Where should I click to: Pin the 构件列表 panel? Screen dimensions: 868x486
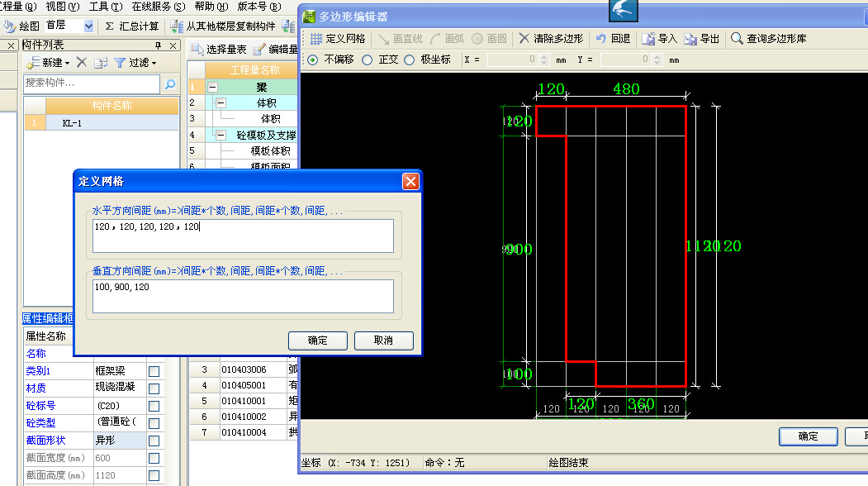point(159,45)
